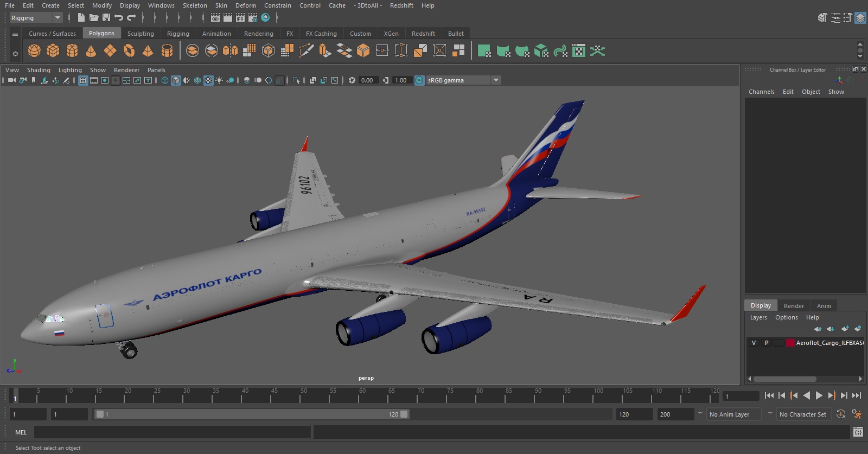Open the No Character Set dropdown

(x=803, y=414)
